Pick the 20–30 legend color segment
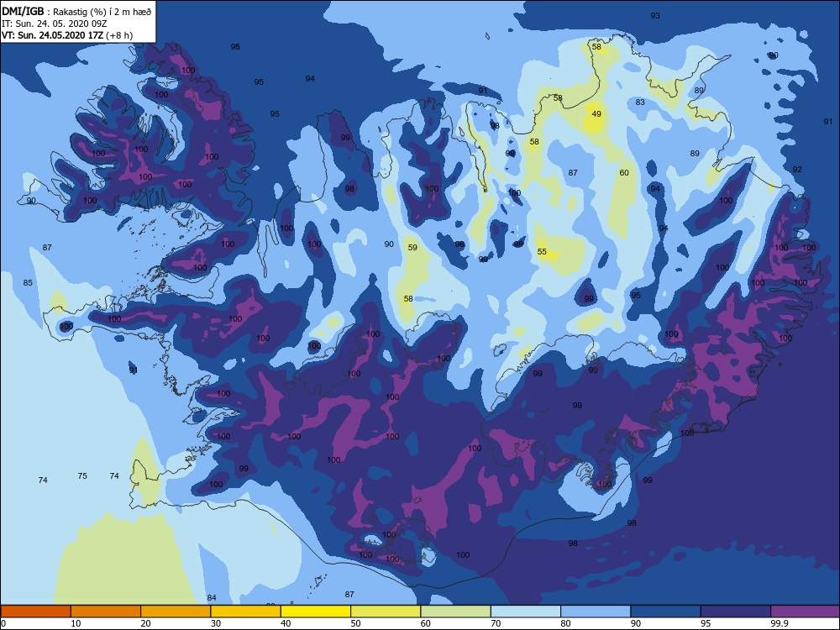840x630 pixels. tap(176, 612)
